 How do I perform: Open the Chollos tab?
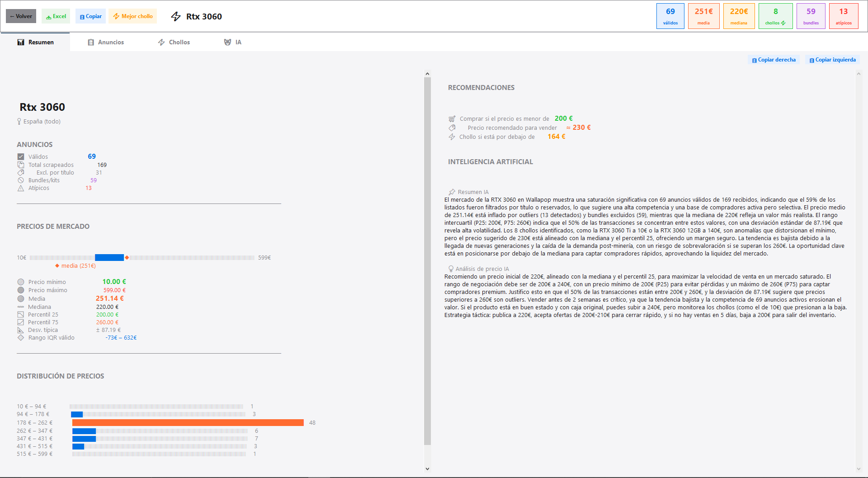174,42
